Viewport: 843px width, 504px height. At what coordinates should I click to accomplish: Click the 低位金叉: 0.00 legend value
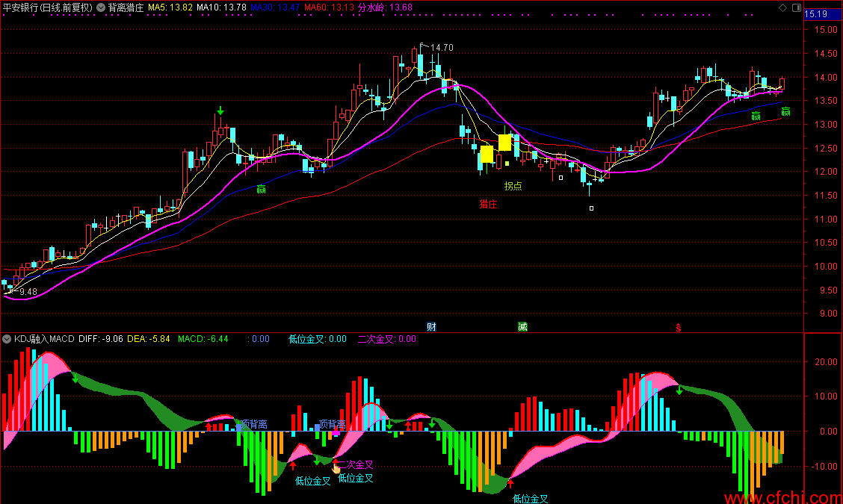[x=317, y=339]
